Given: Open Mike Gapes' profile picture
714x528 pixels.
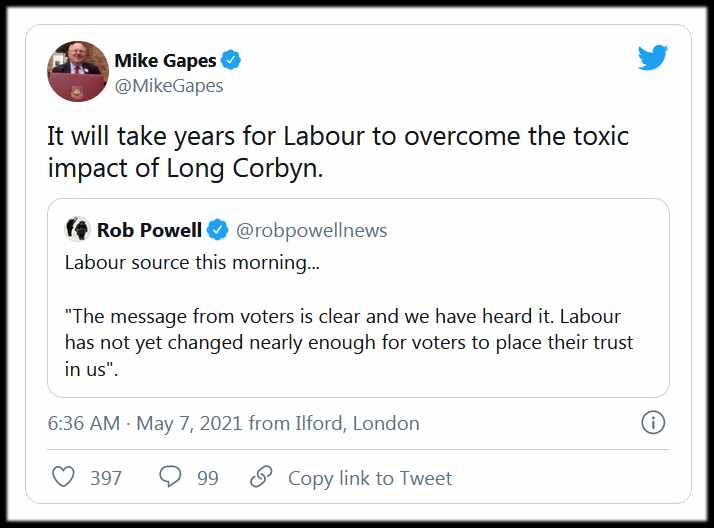Looking at the screenshot, I should [x=77, y=72].
